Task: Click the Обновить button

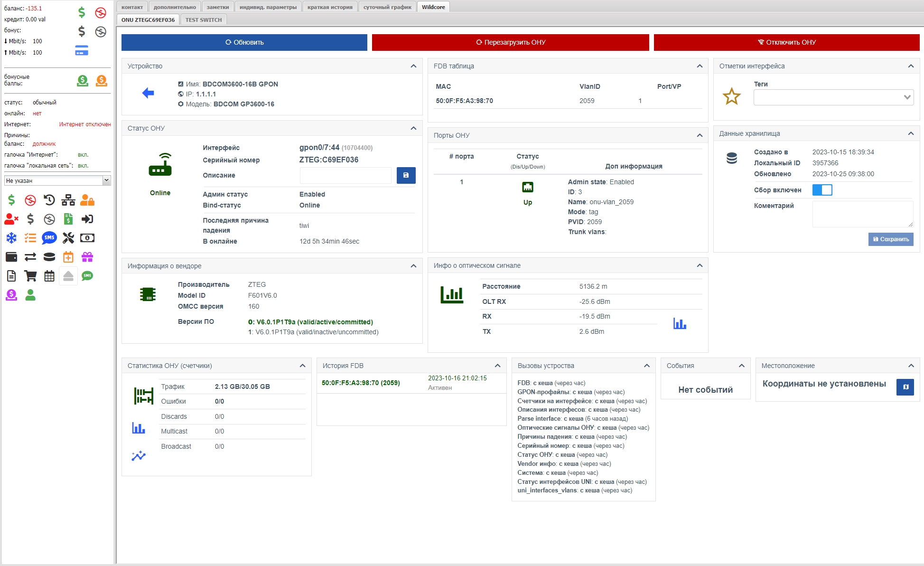Action: 244,42
